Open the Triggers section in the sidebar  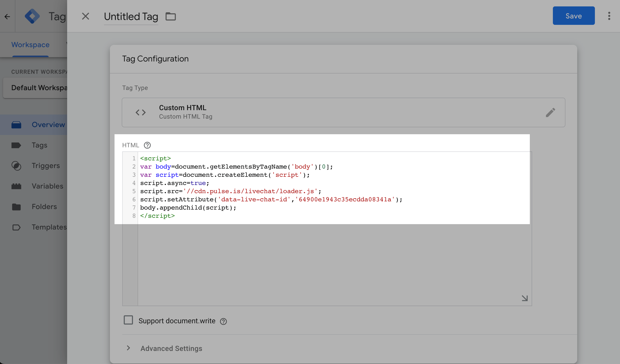45,165
